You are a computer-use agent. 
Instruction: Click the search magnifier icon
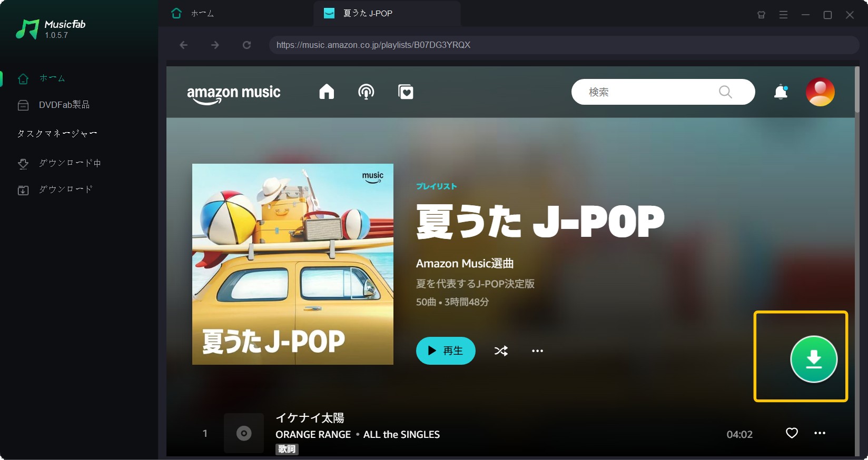point(725,92)
